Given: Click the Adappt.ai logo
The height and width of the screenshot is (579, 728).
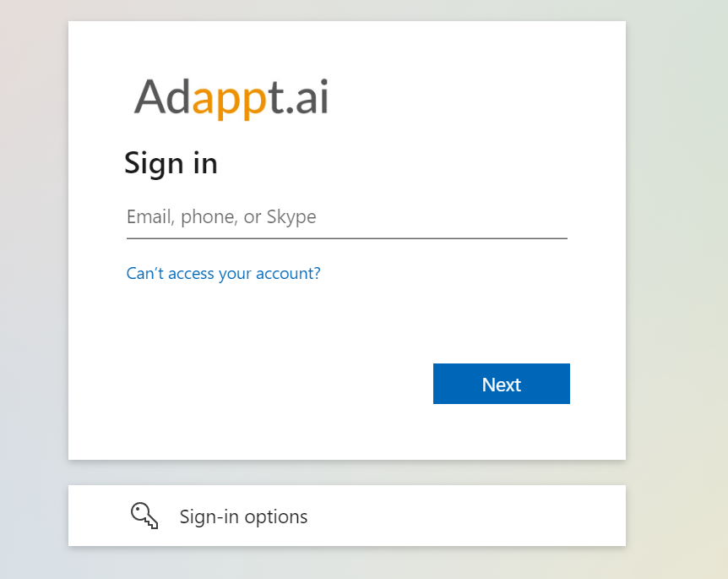Looking at the screenshot, I should 231,98.
